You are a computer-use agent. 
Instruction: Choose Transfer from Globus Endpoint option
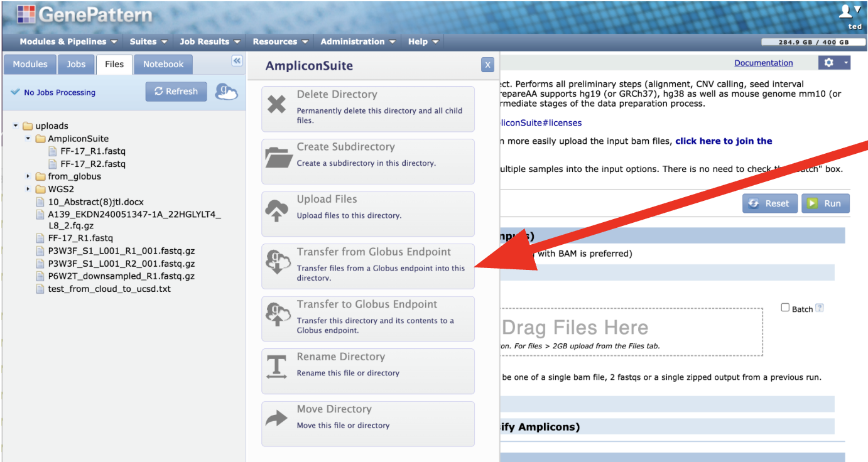(368, 266)
